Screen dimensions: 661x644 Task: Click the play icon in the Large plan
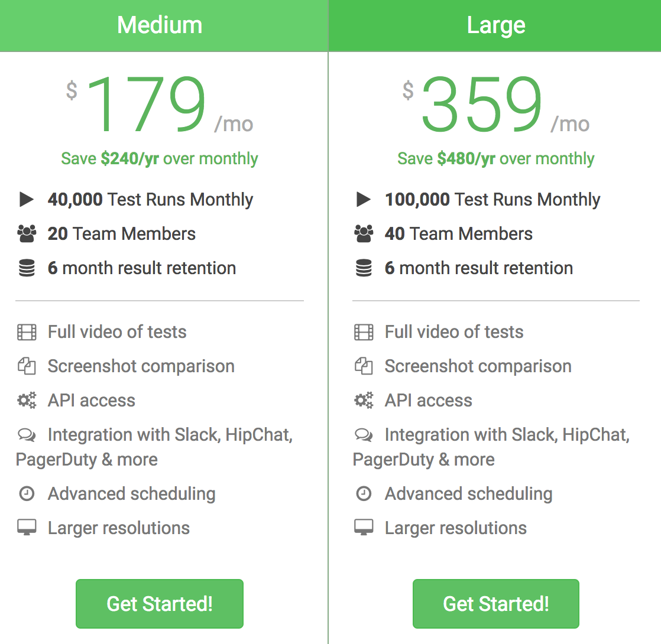[364, 200]
